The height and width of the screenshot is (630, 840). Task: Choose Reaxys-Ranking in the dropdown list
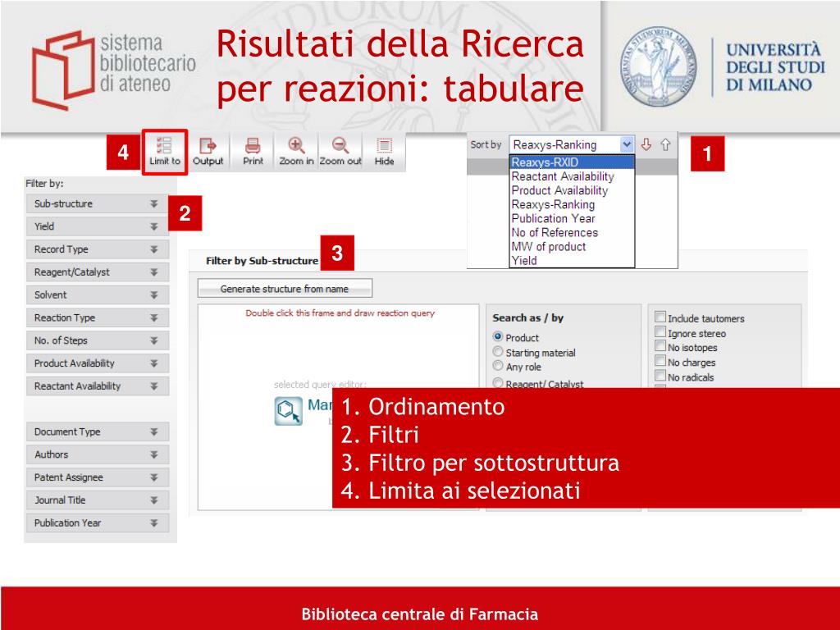[572, 204]
